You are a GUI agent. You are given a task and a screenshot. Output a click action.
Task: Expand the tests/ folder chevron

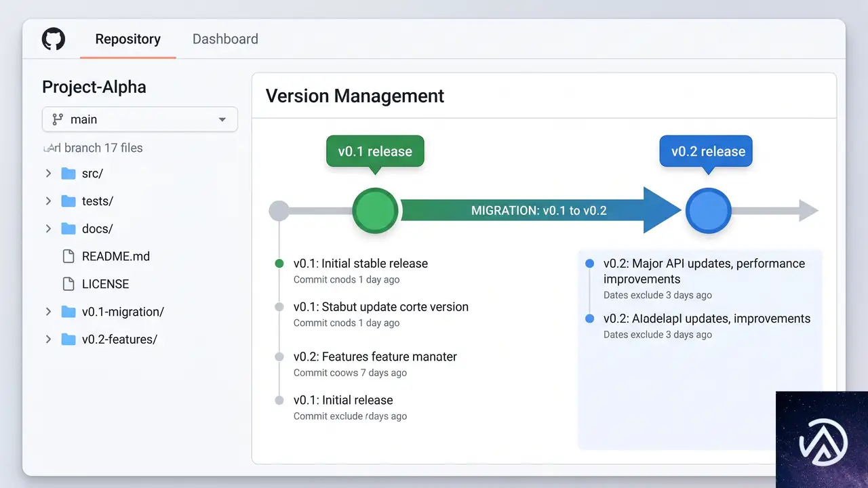[x=48, y=201]
